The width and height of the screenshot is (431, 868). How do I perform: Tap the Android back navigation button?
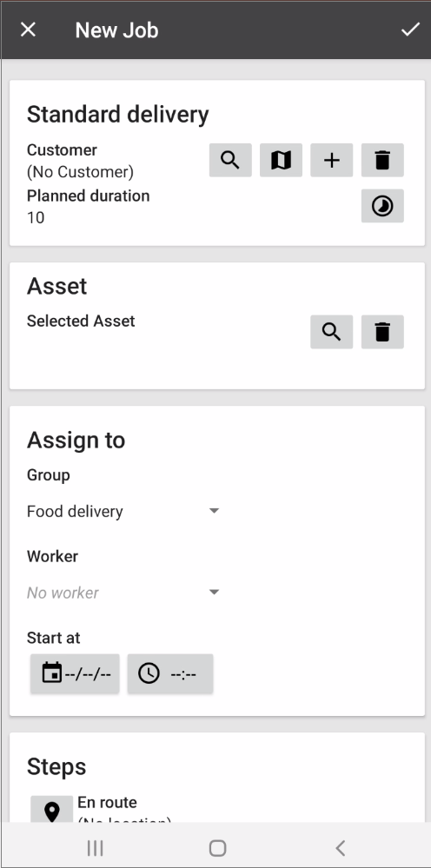pyautogui.click(x=341, y=847)
